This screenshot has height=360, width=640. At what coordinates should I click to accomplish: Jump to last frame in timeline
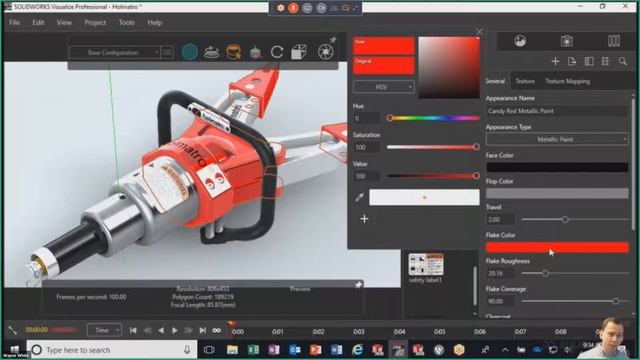click(202, 330)
